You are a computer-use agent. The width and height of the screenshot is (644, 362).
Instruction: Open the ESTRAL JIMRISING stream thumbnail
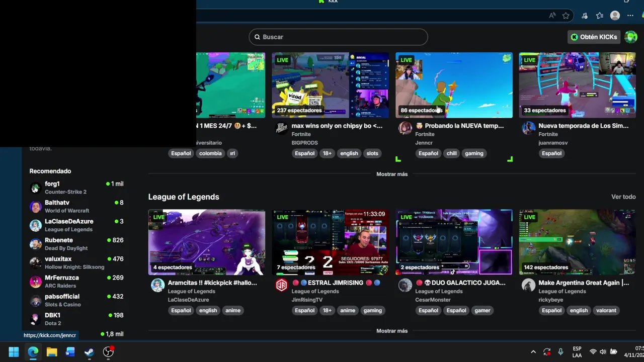pyautogui.click(x=330, y=242)
